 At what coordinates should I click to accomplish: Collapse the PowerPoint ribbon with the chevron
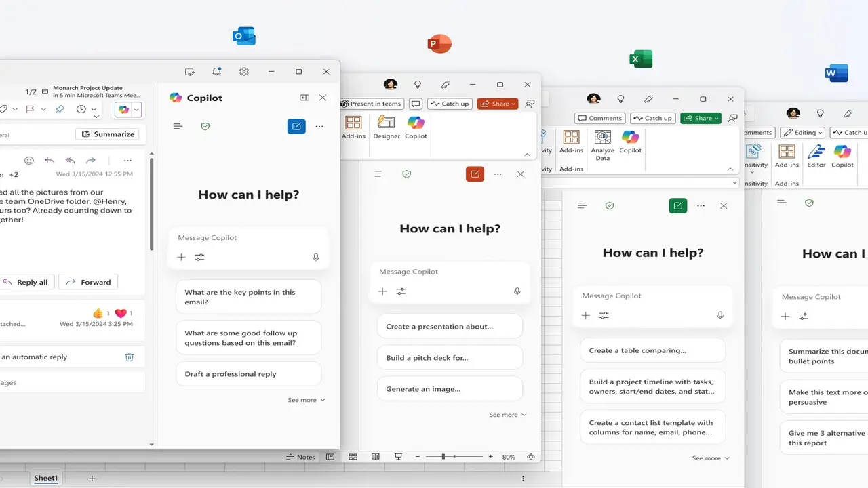[527, 155]
